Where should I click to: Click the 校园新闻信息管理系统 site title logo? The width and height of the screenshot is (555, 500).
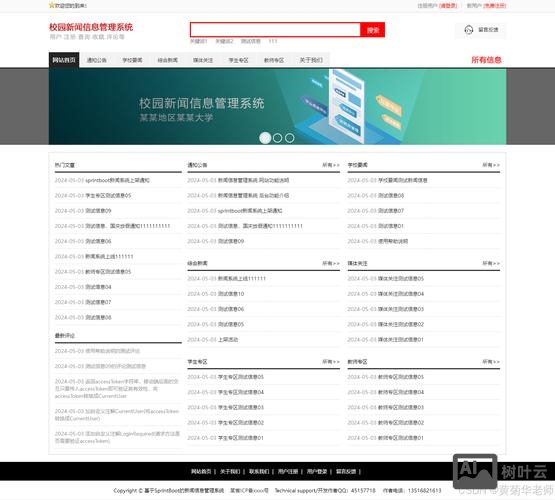91,27
